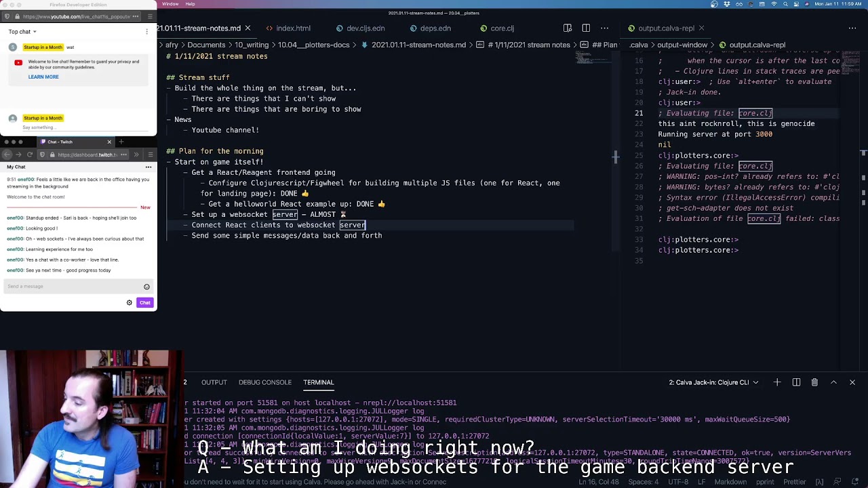The width and height of the screenshot is (868, 488).
Task: Kill the terminal with trash icon
Action: [814, 382]
